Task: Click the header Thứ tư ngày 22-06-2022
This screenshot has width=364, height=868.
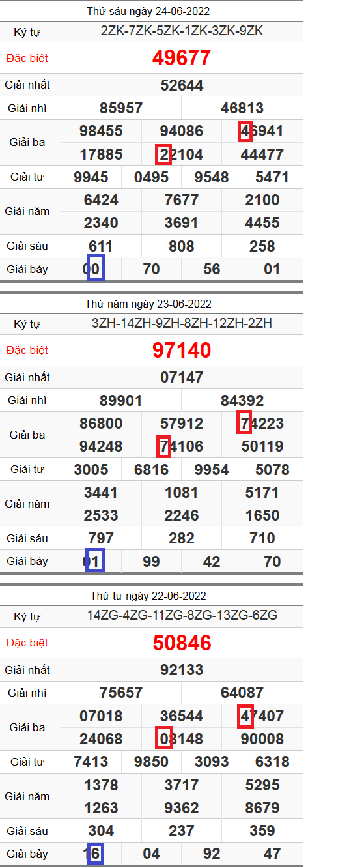Action: (148, 596)
